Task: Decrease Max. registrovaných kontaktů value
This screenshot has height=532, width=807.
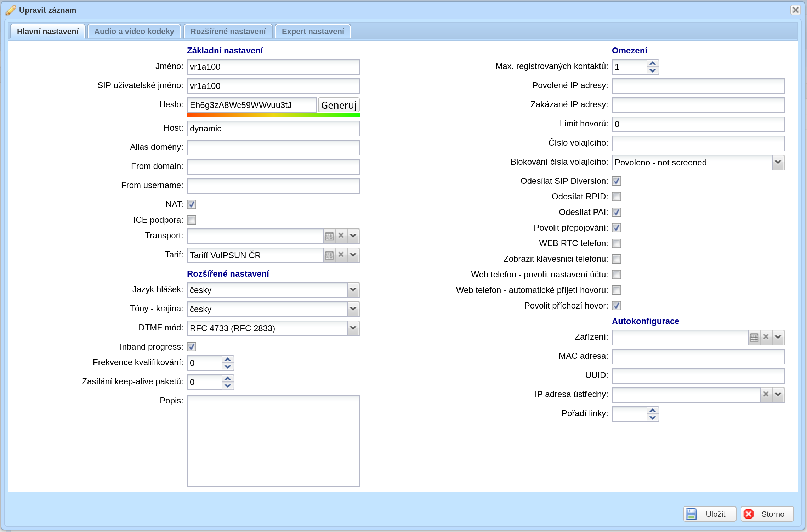Action: click(653, 70)
